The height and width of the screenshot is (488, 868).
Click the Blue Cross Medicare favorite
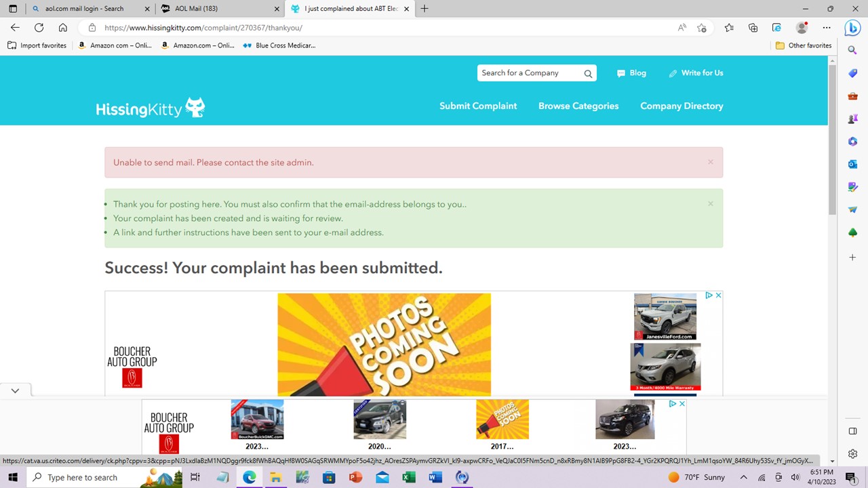tap(279, 45)
